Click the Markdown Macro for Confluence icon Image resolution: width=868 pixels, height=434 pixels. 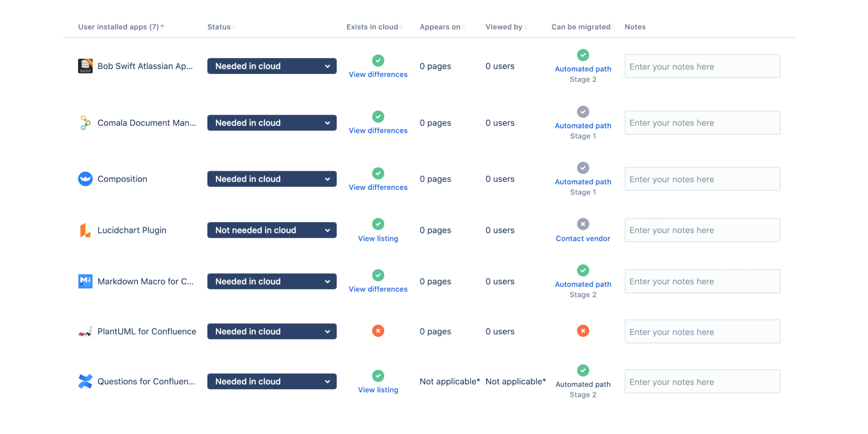click(85, 281)
